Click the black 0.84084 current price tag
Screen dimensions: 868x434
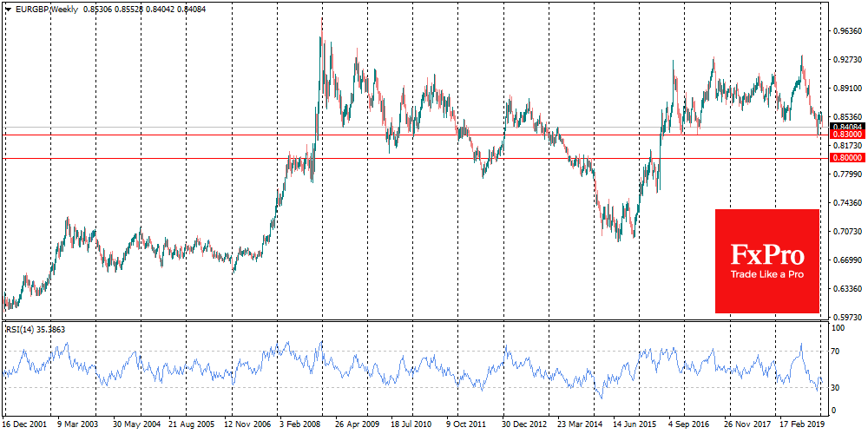(x=846, y=126)
